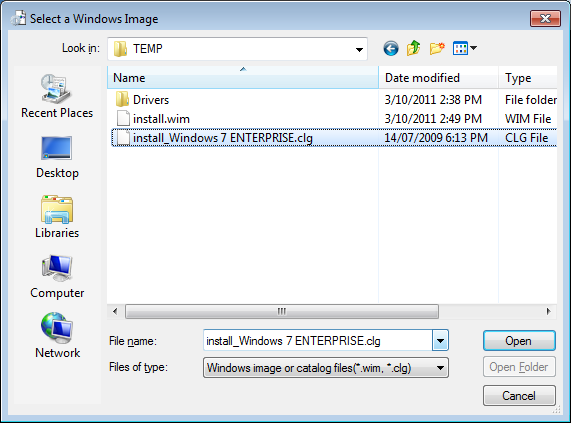The width and height of the screenshot is (571, 423).
Task: Create a new folder with toolbar icon
Action: (x=437, y=48)
